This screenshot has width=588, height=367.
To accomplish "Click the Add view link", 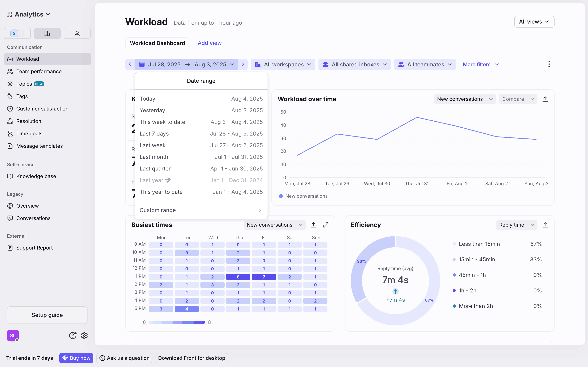I will (209, 43).
